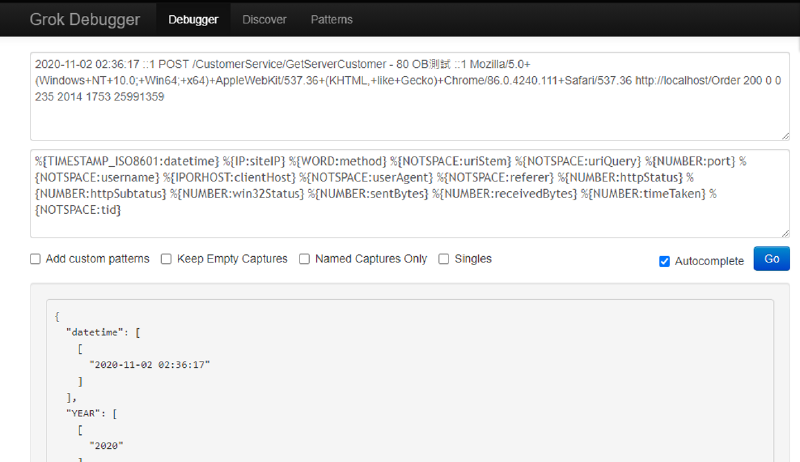Open the Discover tab
This screenshot has height=462, width=800.
[x=264, y=19]
